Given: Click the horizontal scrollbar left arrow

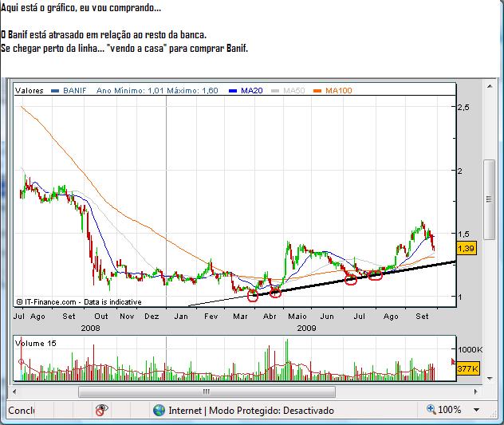Looking at the screenshot, I should tap(14, 392).
